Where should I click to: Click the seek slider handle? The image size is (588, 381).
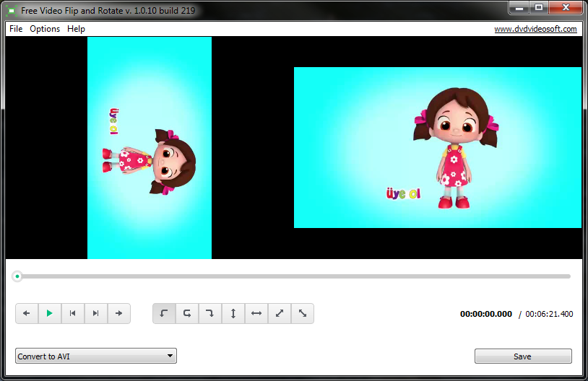point(17,276)
